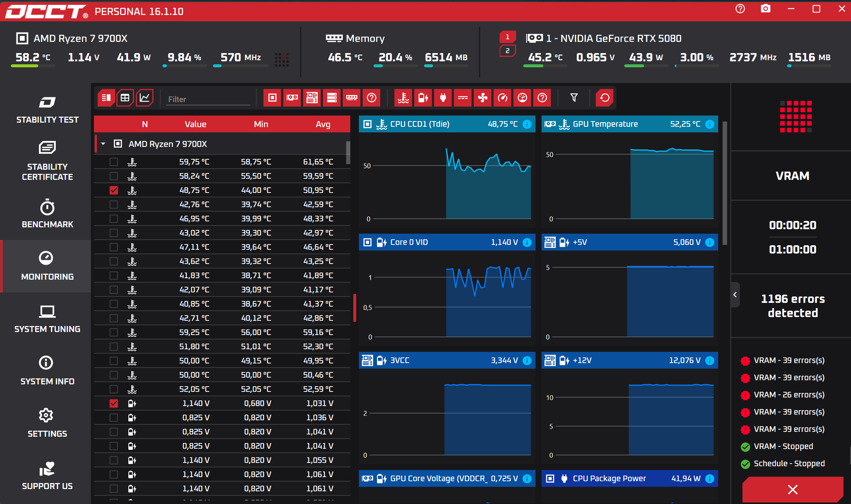This screenshot has height=504, width=851.
Task: Open the Stability Test section
Action: click(47, 110)
